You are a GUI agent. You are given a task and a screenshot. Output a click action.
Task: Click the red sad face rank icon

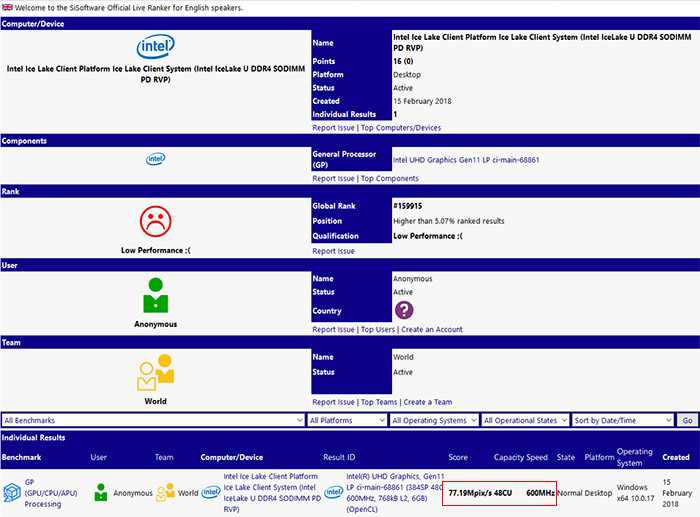[155, 221]
